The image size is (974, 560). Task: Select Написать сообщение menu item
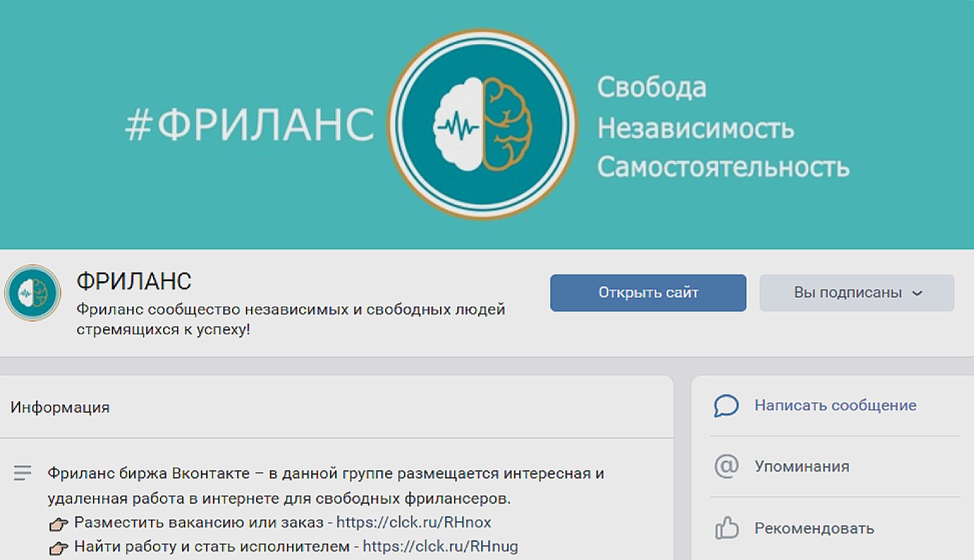(835, 406)
